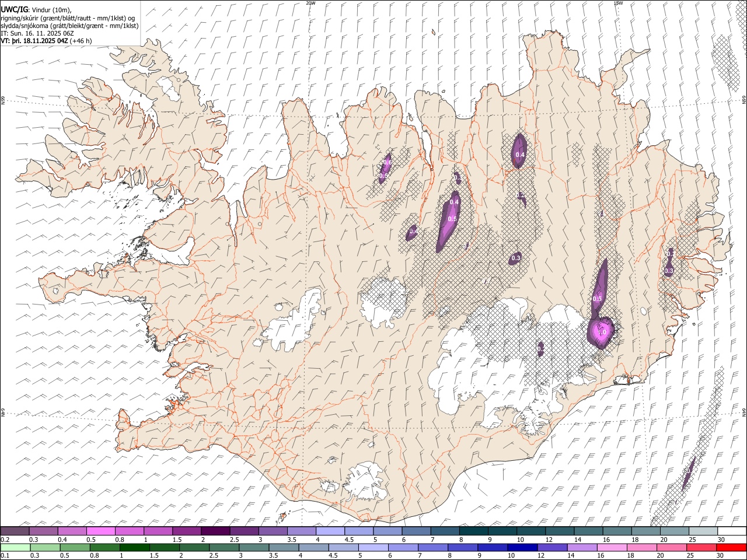Select the dark green bottom-row swatch labeled 1
The image size is (747, 560).
point(135,547)
